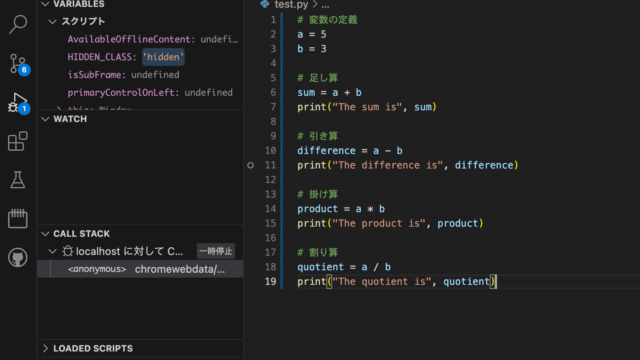Click line number 1 in the gutter
Viewport: 640px width, 360px height.
coord(273,20)
